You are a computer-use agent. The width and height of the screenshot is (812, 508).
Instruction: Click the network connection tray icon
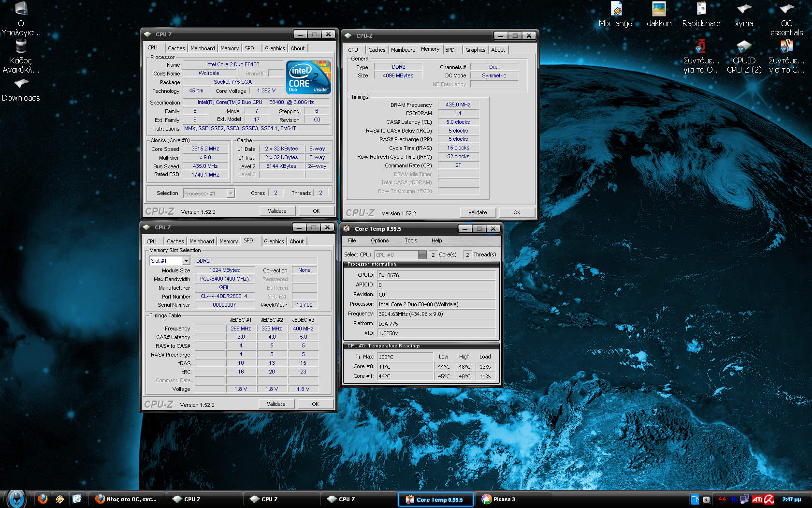(x=745, y=499)
